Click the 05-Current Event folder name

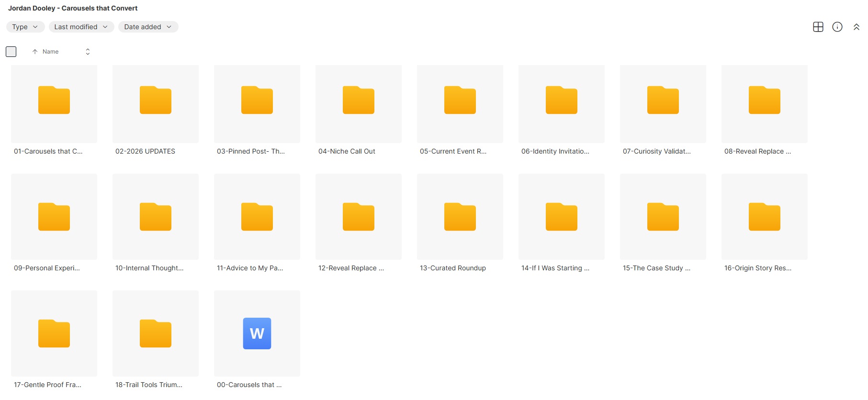tap(453, 151)
